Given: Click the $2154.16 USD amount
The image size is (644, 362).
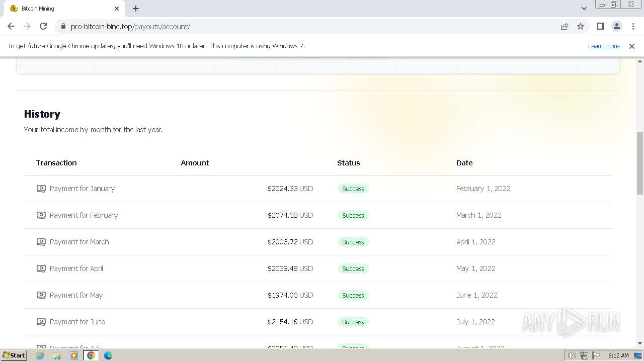Looking at the screenshot, I should (x=290, y=322).
